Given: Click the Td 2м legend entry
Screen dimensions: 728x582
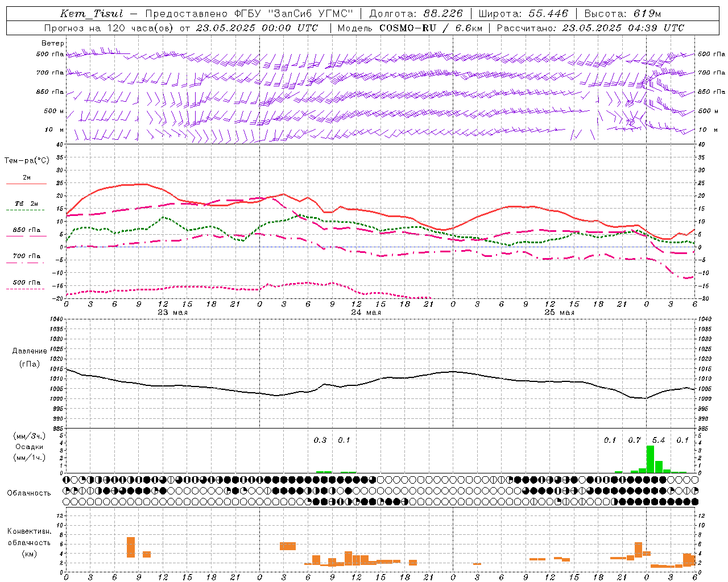Looking at the screenshot, I should [26, 203].
